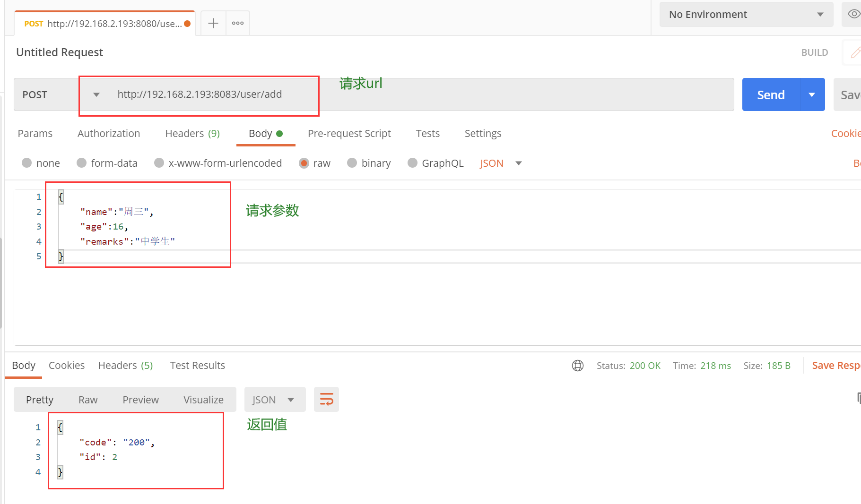This screenshot has width=861, height=504.
Task: Open the response Cookies tab
Action: point(67,366)
